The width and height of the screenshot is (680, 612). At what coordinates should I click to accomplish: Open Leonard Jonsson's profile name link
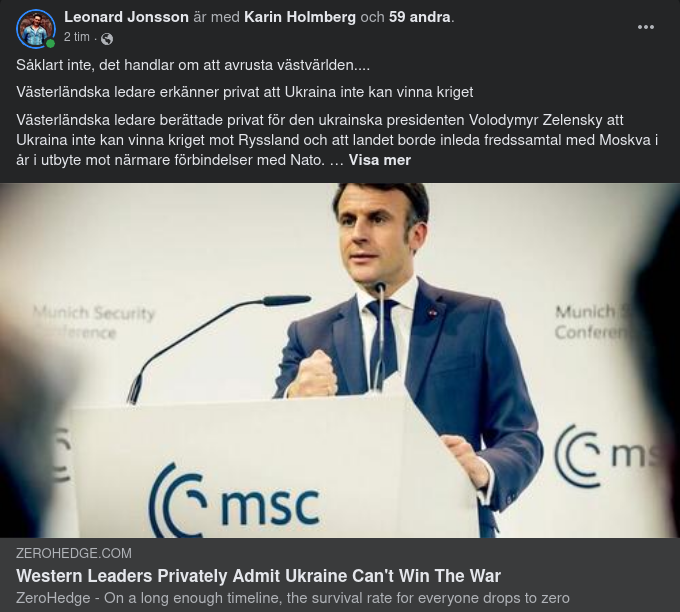[x=126, y=17]
